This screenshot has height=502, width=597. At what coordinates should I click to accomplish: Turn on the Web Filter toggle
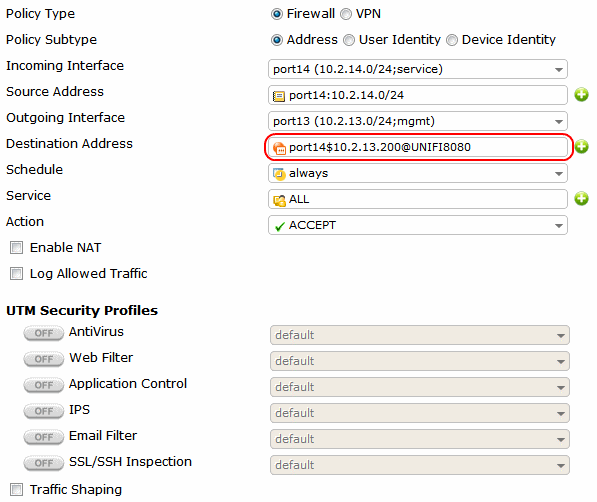[43, 359]
